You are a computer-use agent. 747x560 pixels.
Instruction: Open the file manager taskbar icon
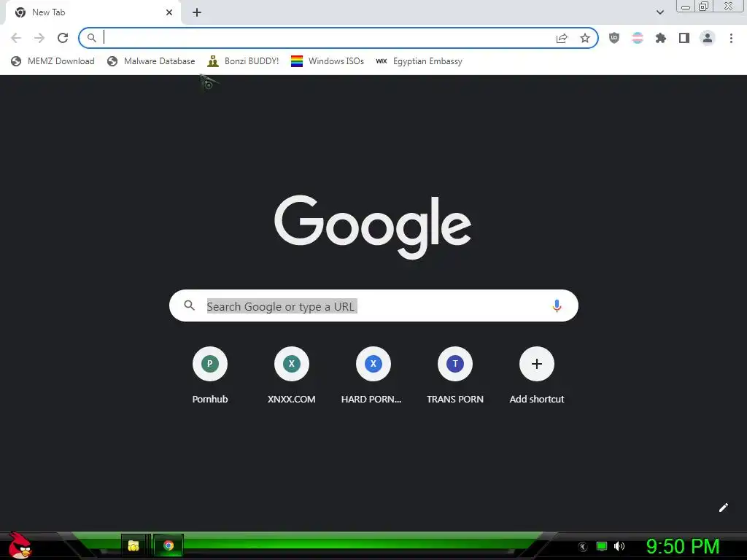[x=133, y=545]
